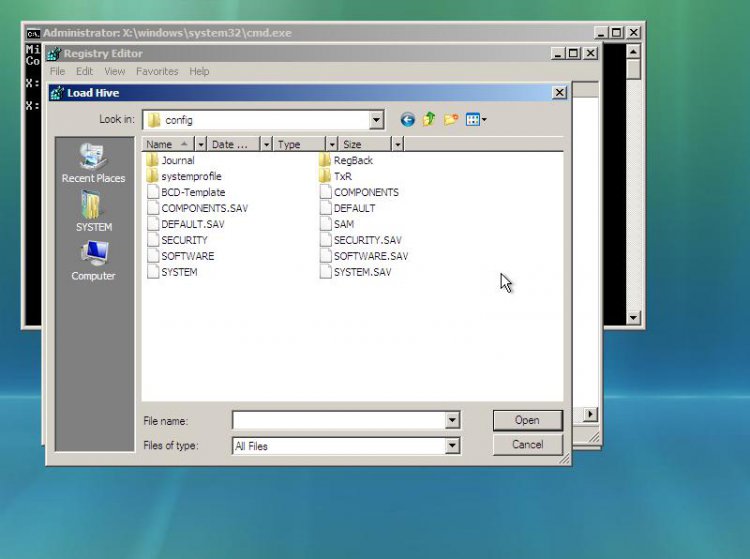The width and height of the screenshot is (750, 559).
Task: Click cmd window scrollbar up arrow
Action: coord(633,51)
